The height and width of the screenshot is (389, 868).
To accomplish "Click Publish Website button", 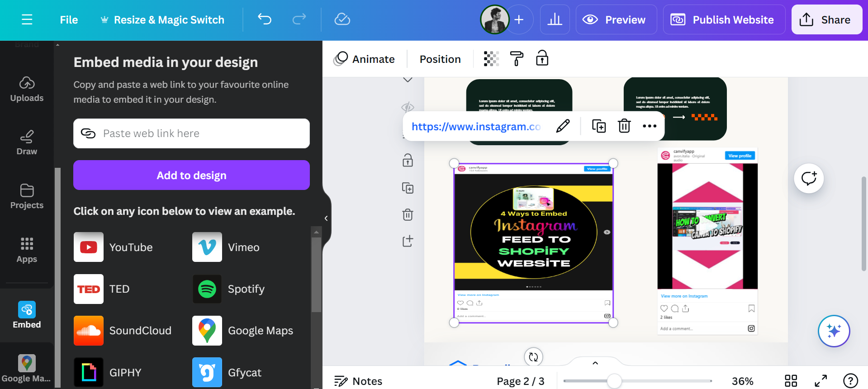I will [x=724, y=19].
